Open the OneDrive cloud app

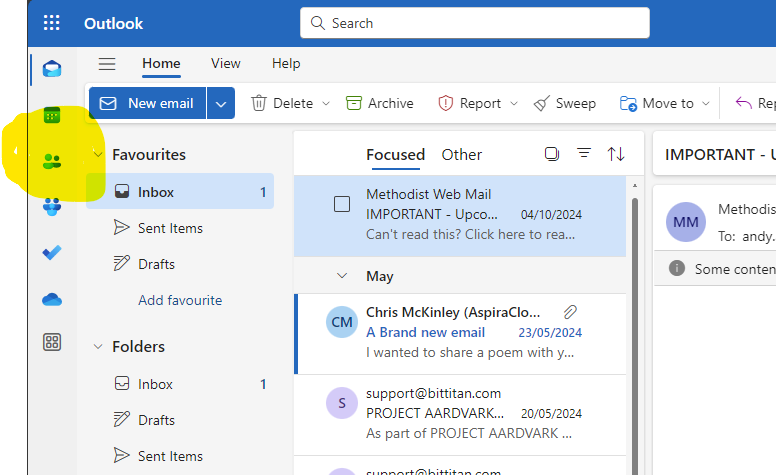(x=52, y=299)
